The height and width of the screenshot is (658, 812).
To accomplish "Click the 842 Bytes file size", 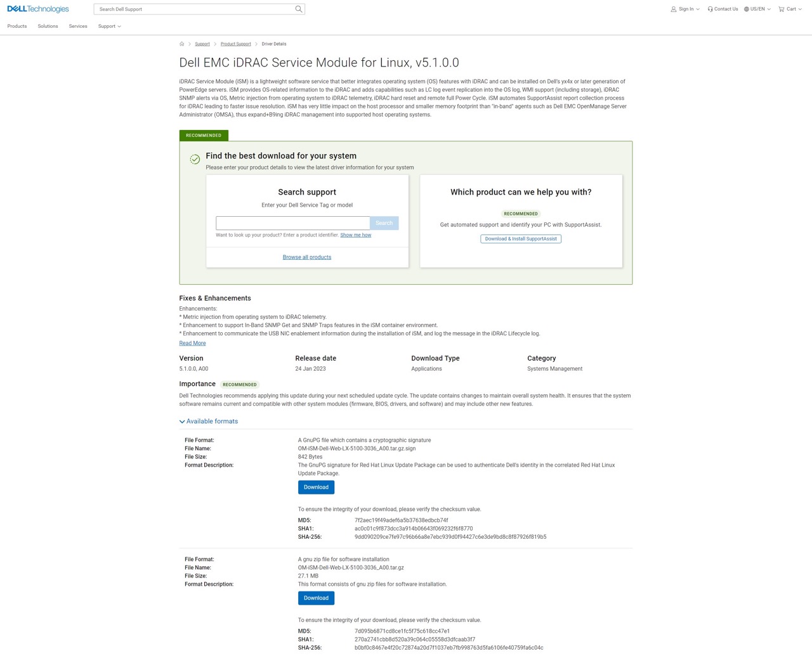I will pyautogui.click(x=310, y=457).
